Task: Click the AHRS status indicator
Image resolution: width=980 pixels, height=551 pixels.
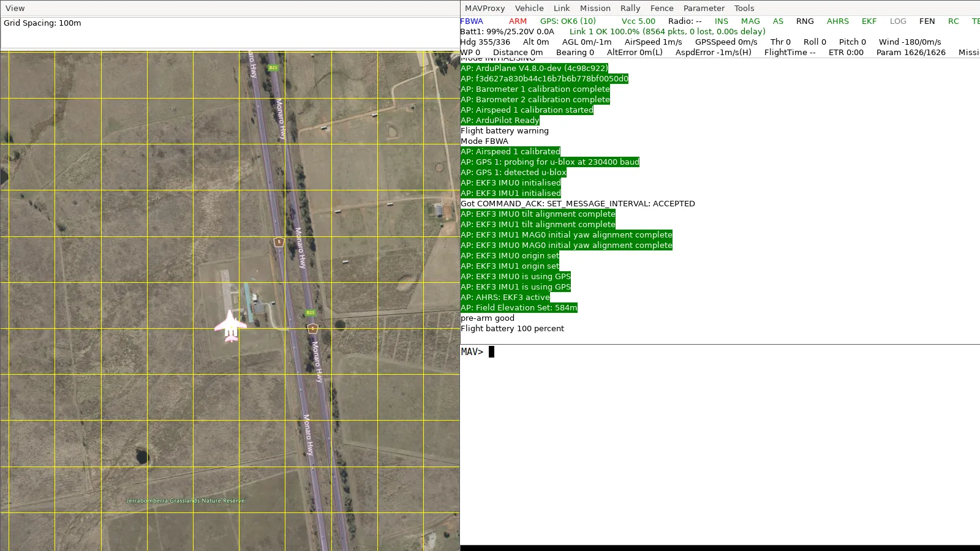Action: click(838, 21)
